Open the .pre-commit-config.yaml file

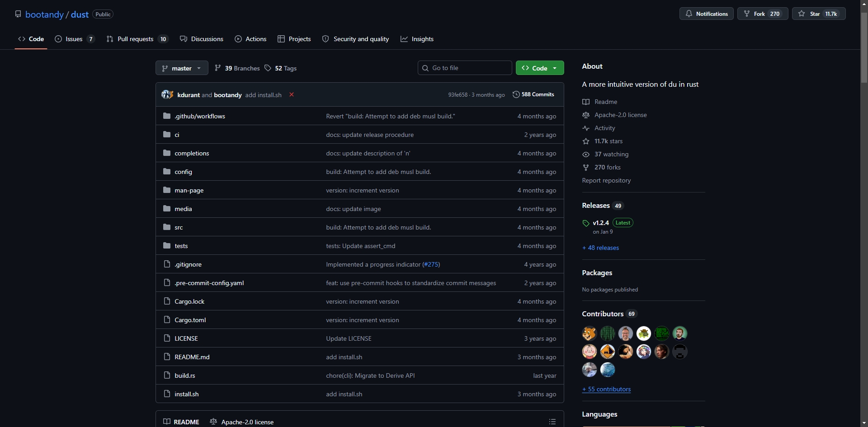coord(209,283)
